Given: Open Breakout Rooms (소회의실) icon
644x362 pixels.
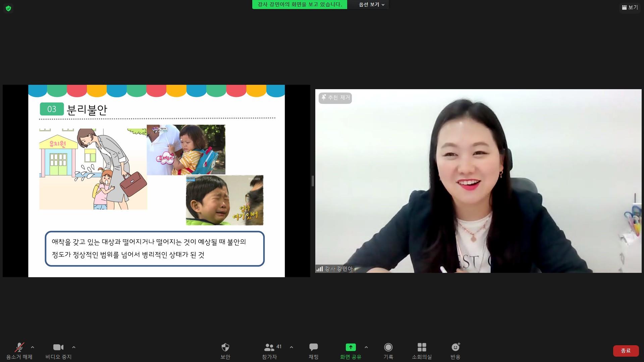Looking at the screenshot, I should click(422, 347).
